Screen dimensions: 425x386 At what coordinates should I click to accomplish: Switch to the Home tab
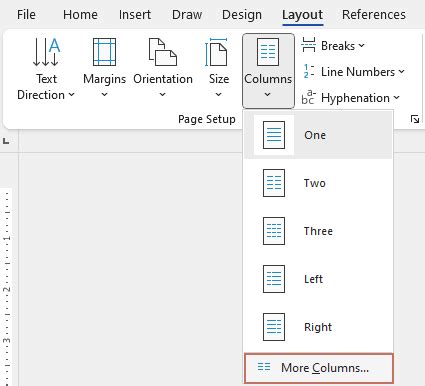click(x=80, y=15)
